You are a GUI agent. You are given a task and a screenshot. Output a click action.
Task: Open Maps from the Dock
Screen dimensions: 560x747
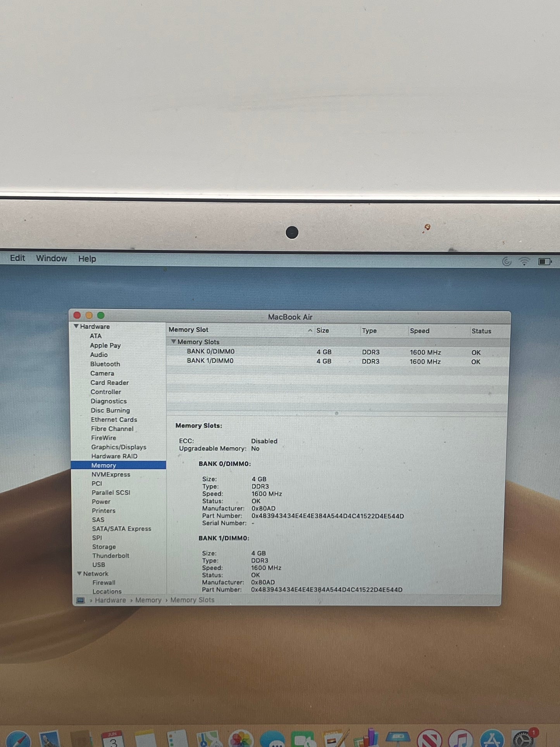[x=209, y=740]
